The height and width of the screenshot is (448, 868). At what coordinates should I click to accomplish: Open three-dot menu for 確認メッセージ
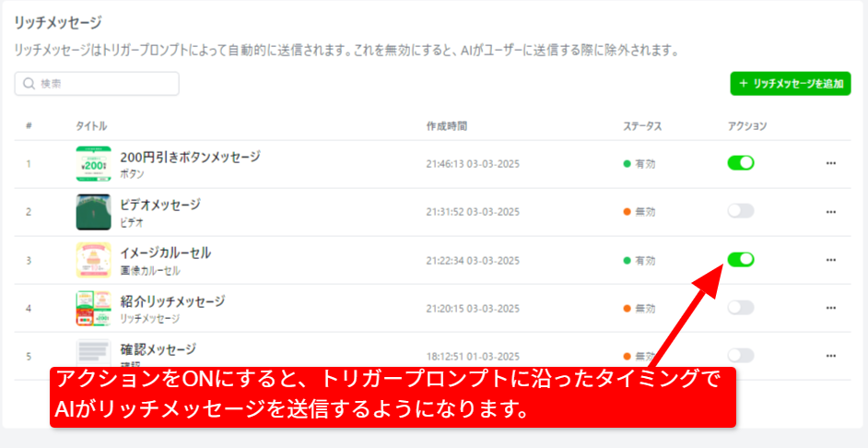pos(830,356)
